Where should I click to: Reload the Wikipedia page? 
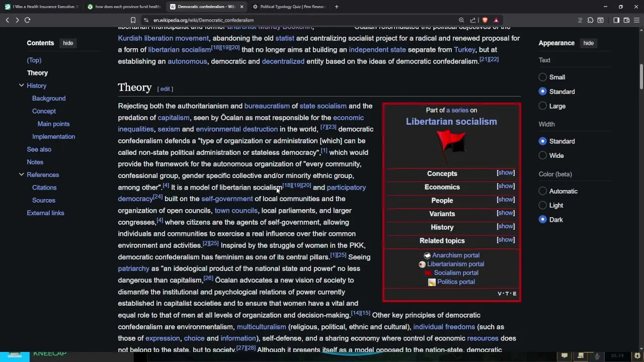[28, 20]
